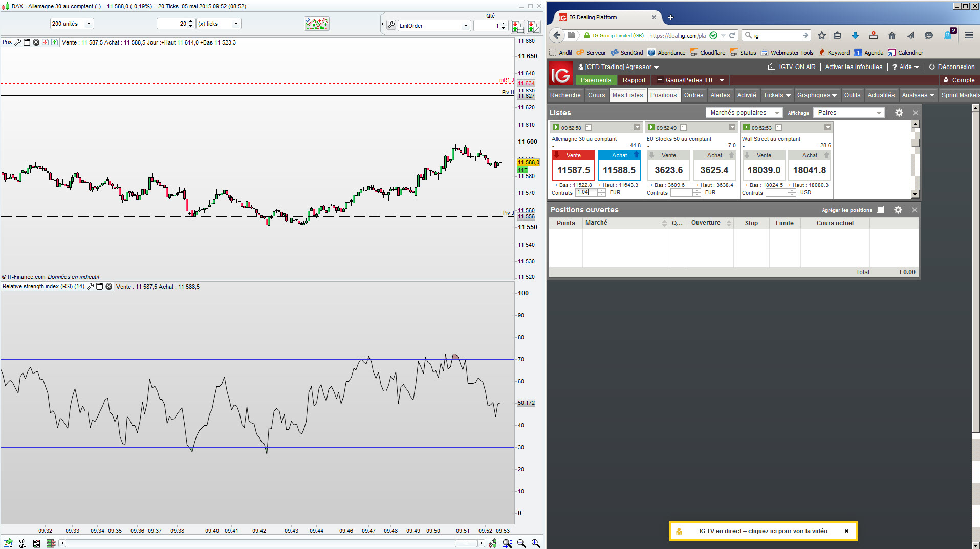Open the chart indicators button in the DAX toolbar
The height and width of the screenshot is (549, 980).
tap(317, 24)
